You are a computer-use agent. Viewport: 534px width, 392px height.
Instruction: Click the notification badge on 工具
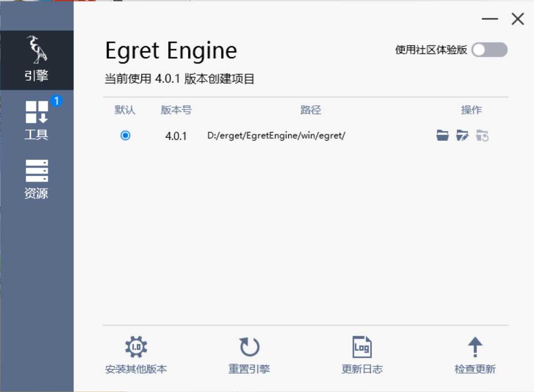[x=56, y=101]
